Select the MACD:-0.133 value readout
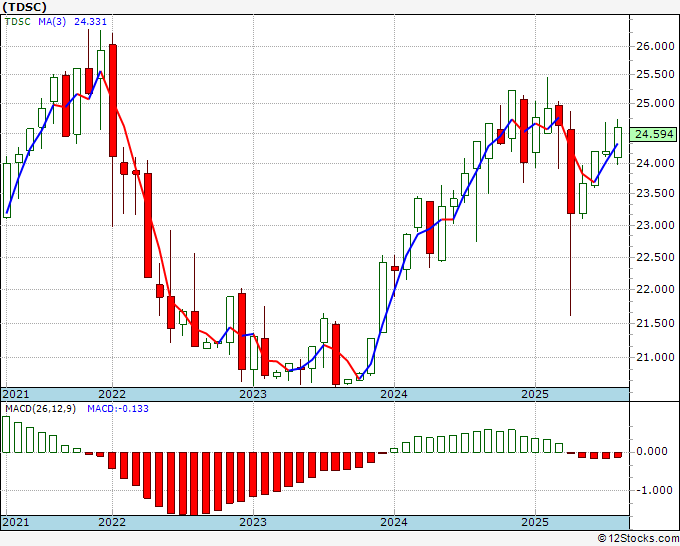 [x=118, y=409]
